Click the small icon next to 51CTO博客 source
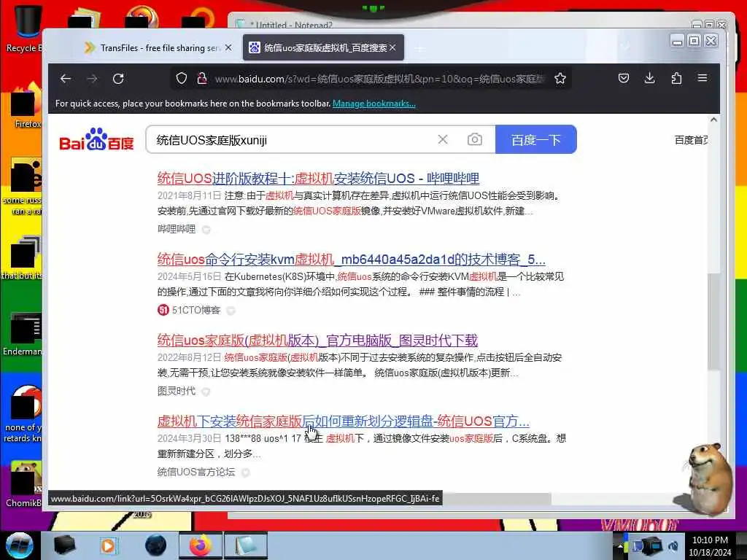This screenshot has height=560, width=747. 231,311
